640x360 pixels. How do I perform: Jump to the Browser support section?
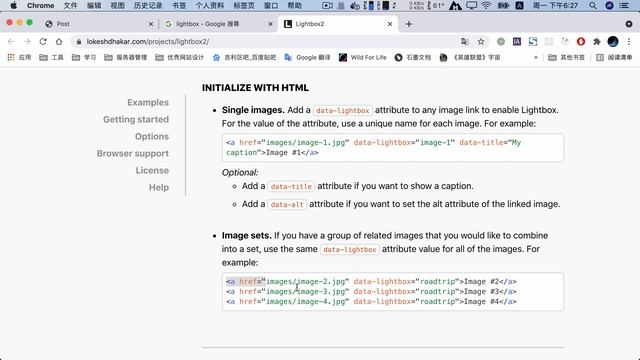(133, 153)
